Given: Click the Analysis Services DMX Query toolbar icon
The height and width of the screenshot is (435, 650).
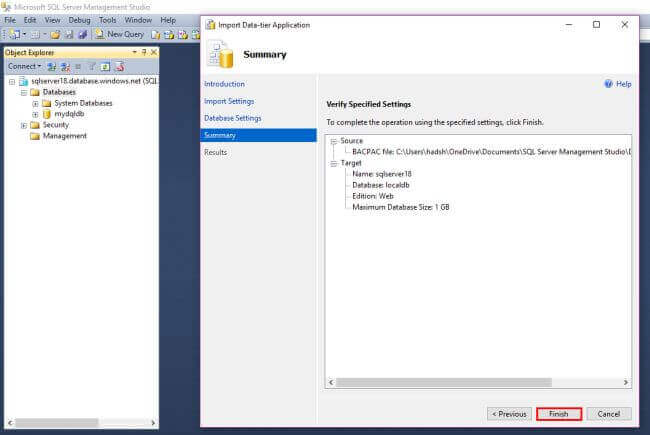Looking at the screenshot, I should [183, 34].
